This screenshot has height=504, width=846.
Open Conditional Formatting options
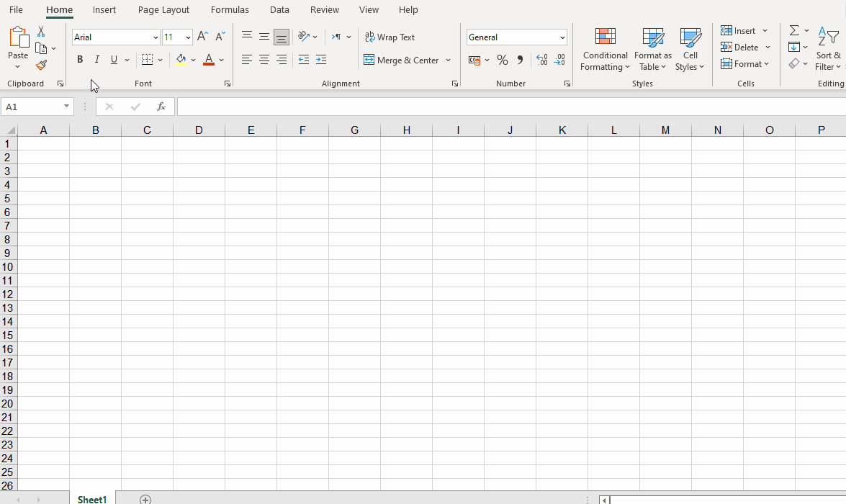[x=605, y=49]
